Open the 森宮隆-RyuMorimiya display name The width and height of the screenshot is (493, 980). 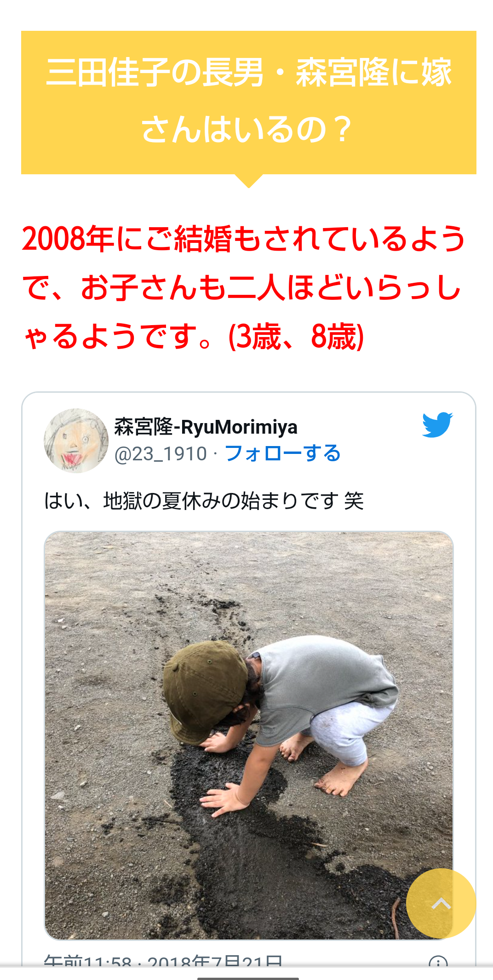pos(206,427)
